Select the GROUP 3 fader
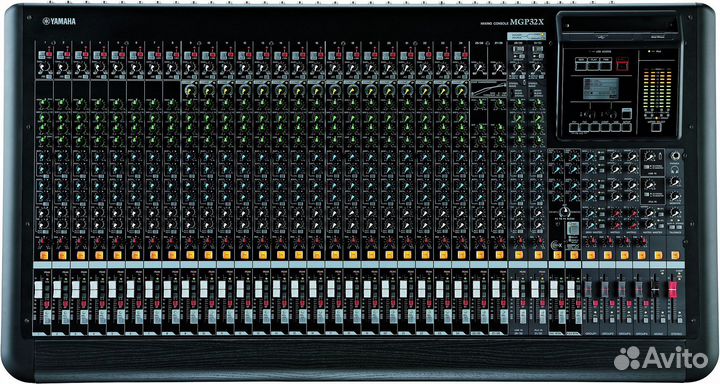720x384 pixels. [x=622, y=290]
